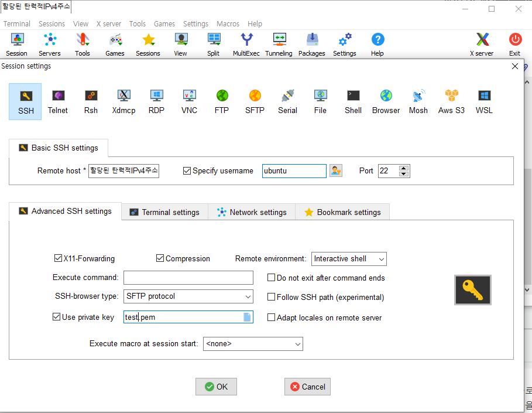Open the Settings gears toolbar icon
Image resolution: width=532 pixels, height=413 pixels.
pos(345,45)
